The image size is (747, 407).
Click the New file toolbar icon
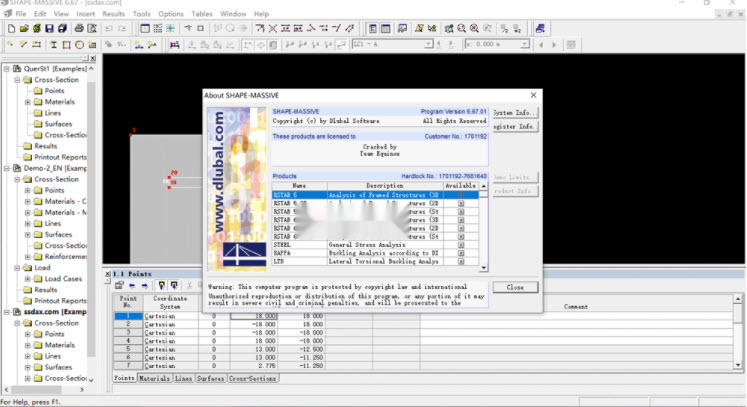[x=10, y=29]
